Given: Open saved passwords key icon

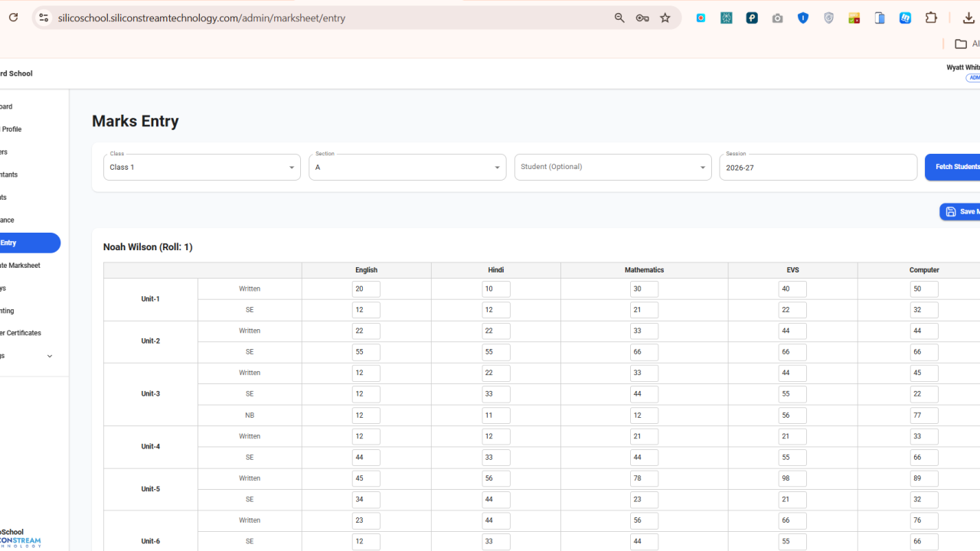Looking at the screenshot, I should (642, 18).
